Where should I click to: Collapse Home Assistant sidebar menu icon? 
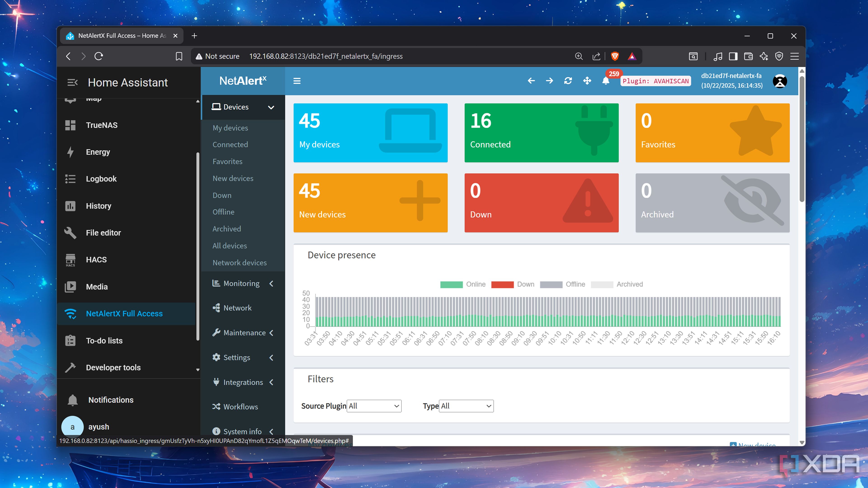pos(72,82)
